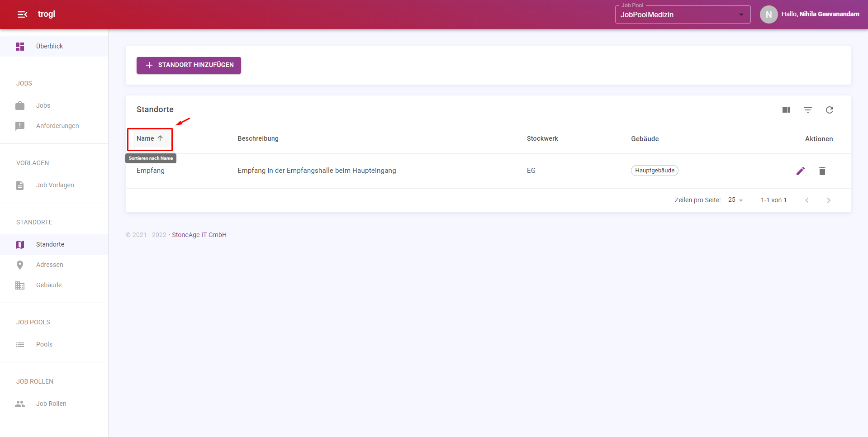Click the EG floor cell
Screen dimensions: 868x437
531,171
